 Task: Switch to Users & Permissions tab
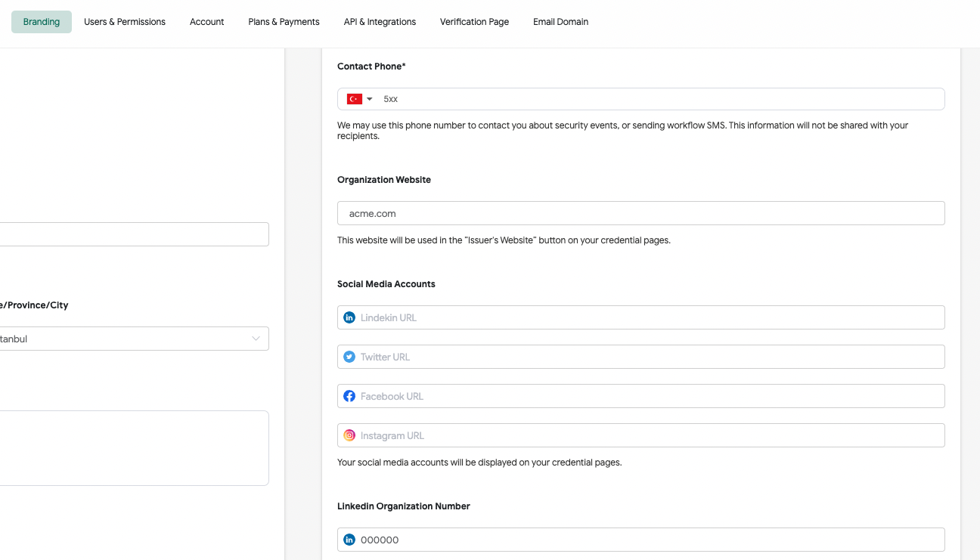tap(125, 22)
